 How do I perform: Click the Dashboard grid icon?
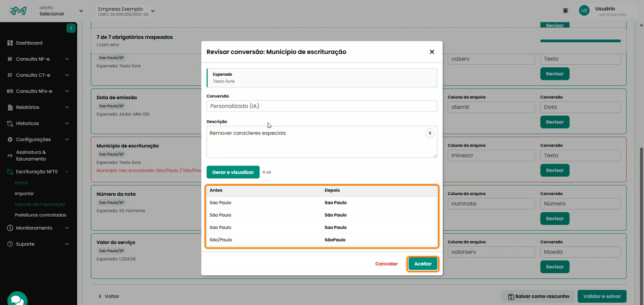[x=10, y=43]
